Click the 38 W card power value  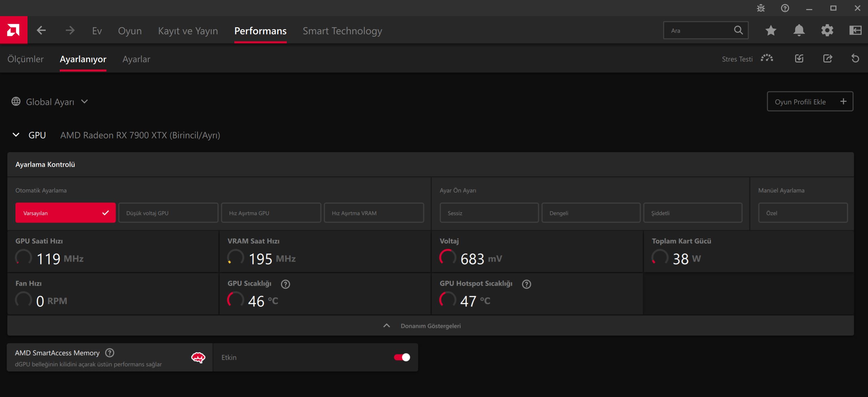click(686, 259)
